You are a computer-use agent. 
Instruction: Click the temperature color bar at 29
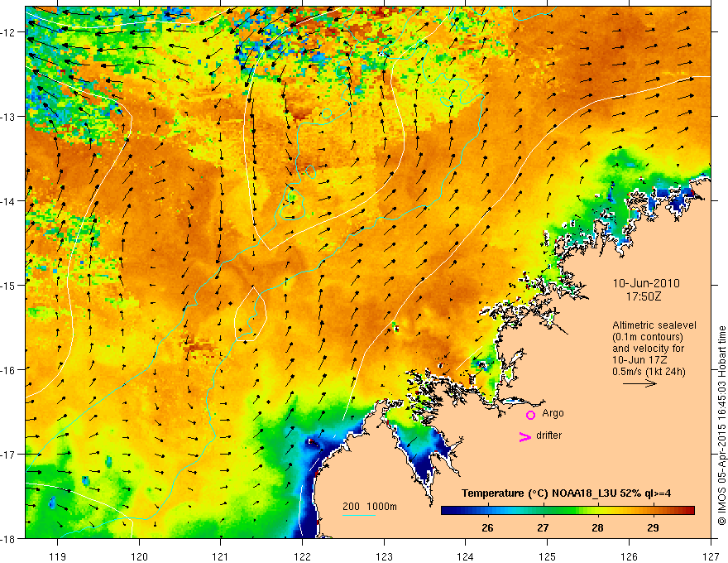click(653, 511)
